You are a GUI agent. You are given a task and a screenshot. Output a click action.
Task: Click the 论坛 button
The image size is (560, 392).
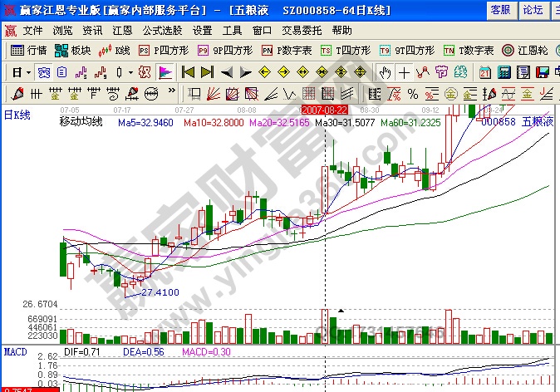click(532, 10)
